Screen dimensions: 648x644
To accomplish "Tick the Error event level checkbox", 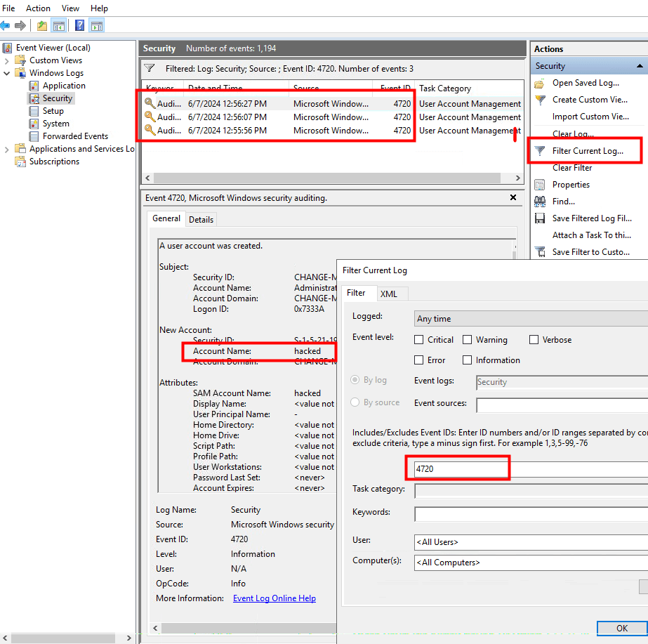I will pos(419,360).
